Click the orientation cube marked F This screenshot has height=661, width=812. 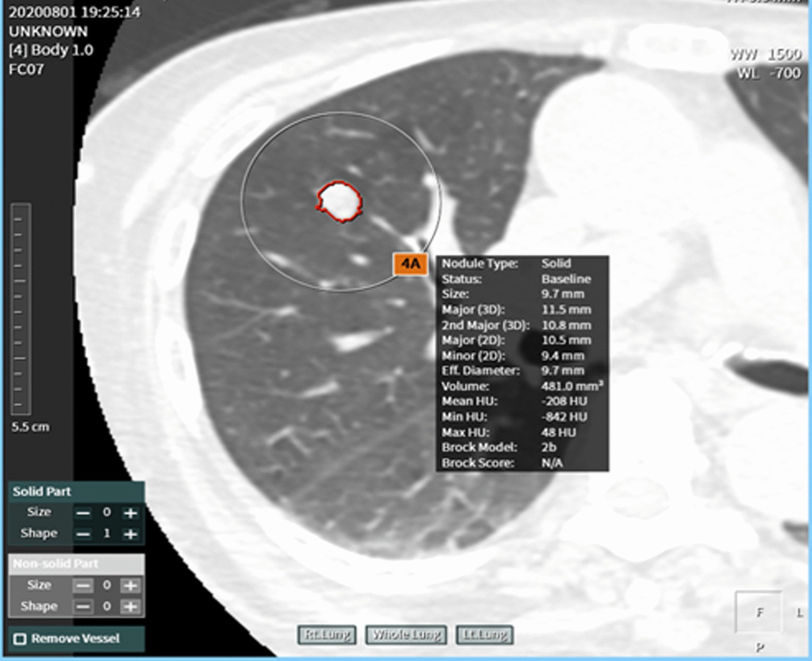tap(758, 612)
